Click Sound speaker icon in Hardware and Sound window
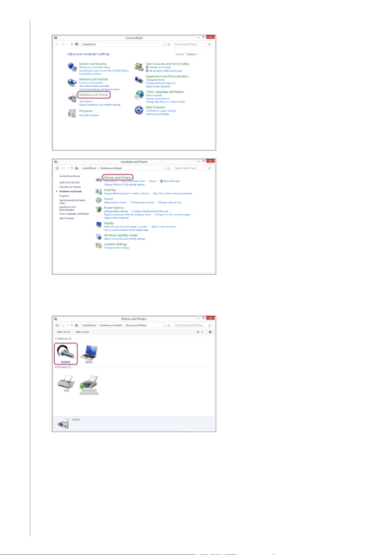 click(x=98, y=200)
